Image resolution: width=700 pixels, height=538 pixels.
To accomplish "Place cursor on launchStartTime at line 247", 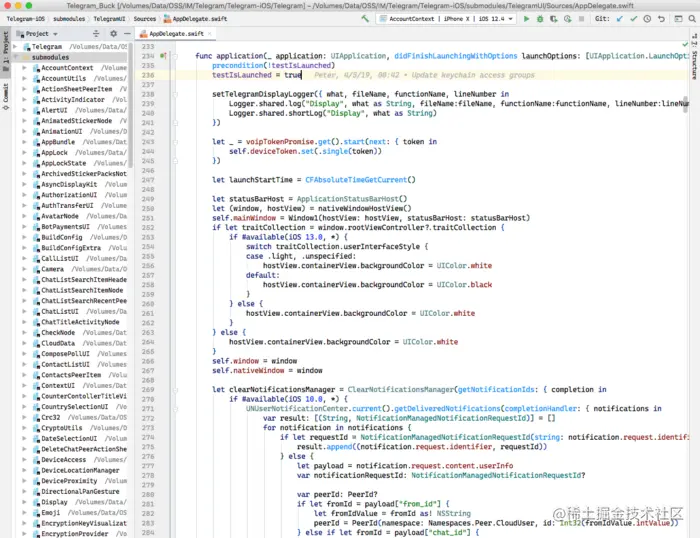I will [x=261, y=180].
